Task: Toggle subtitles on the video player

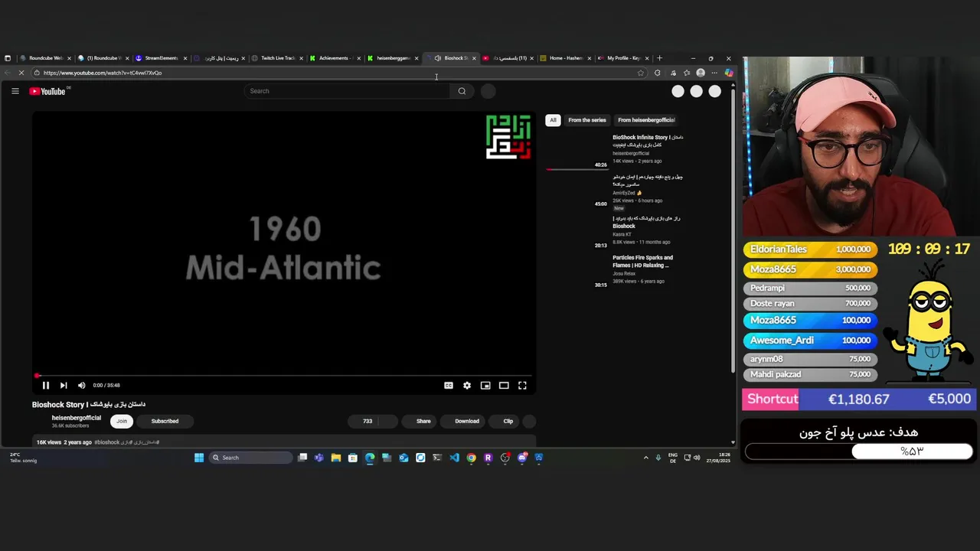Action: [x=449, y=386]
